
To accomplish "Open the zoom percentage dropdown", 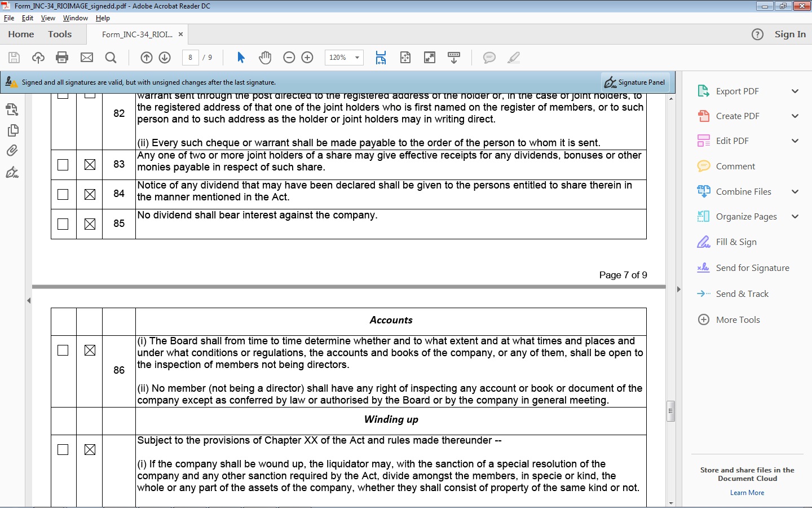I will [x=356, y=57].
